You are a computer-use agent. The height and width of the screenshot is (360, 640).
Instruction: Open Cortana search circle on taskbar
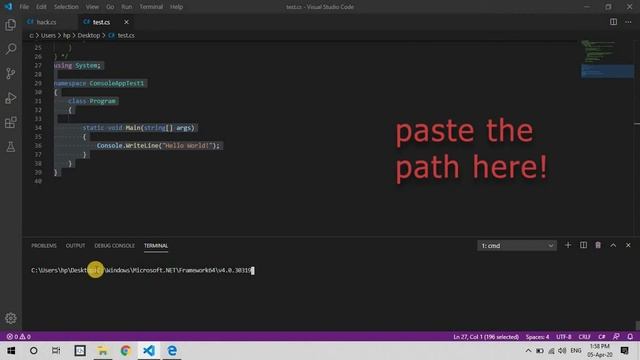[x=33, y=351]
